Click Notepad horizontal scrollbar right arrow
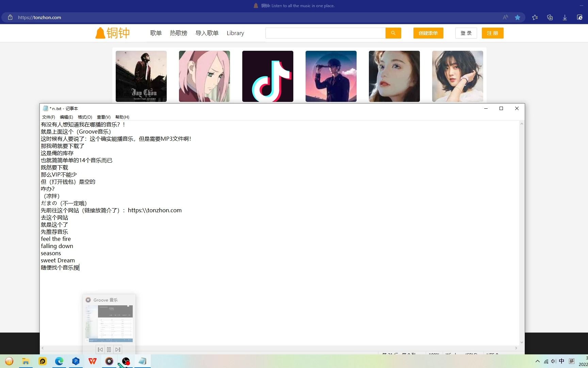 point(516,348)
